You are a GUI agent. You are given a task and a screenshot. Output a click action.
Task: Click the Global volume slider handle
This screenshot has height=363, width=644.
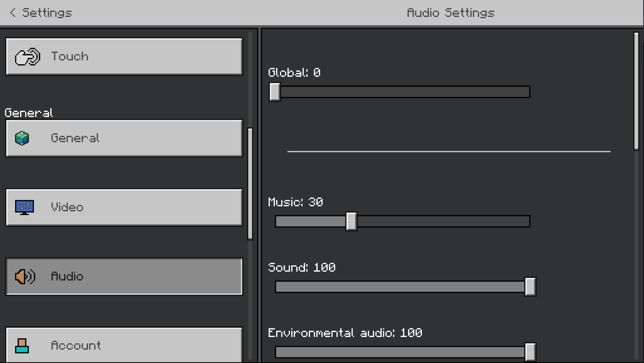(x=275, y=92)
